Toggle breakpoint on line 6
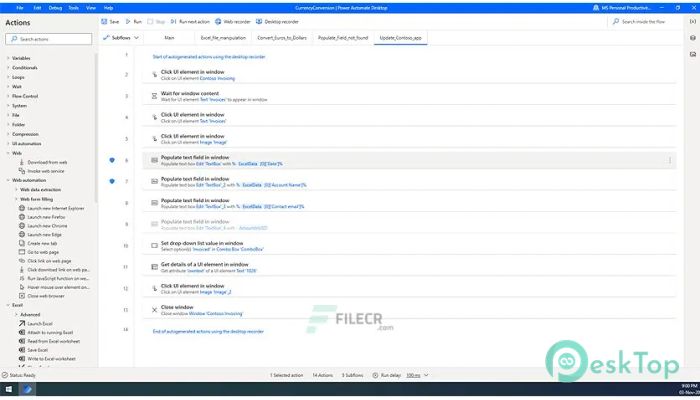This screenshot has width=700, height=400. coord(112,160)
